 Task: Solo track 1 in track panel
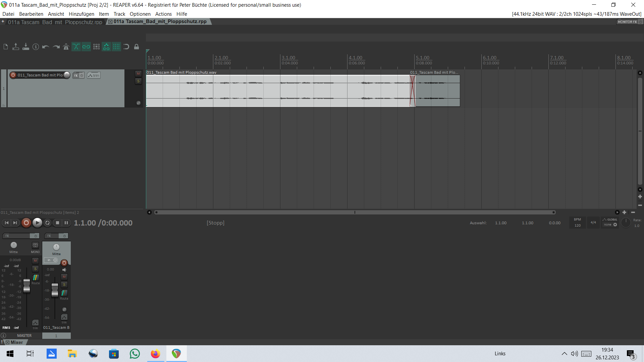click(138, 81)
